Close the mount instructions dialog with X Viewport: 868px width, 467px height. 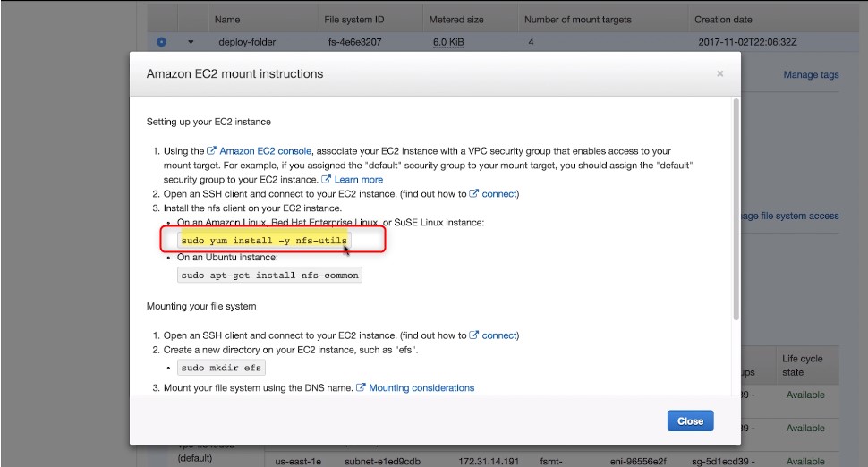point(719,73)
